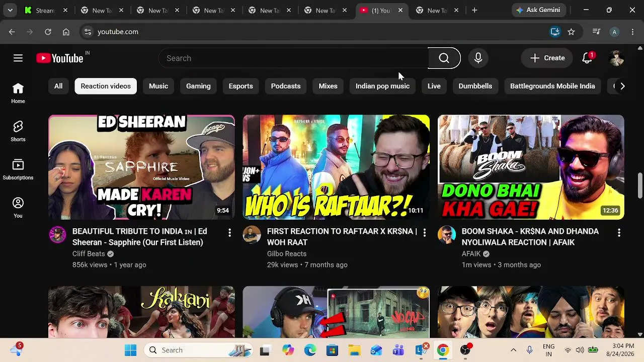Play the 'Dono Bhai Kha Gae' thumbnail
Screen dimensions: 644x362
pos(531,167)
